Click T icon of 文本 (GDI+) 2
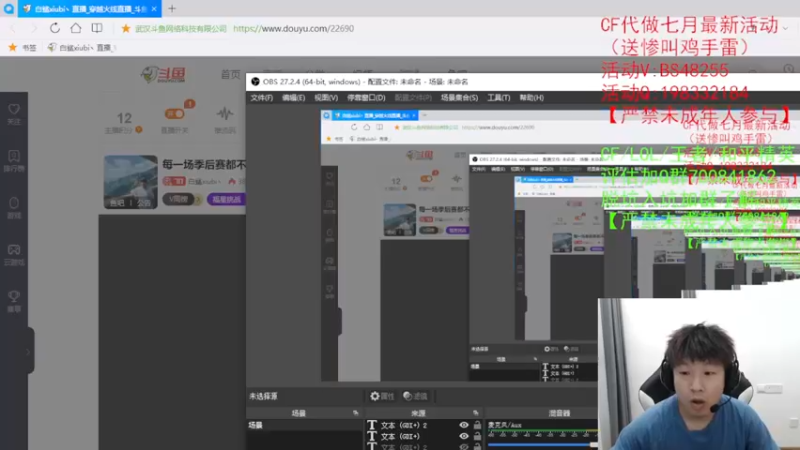 point(372,425)
